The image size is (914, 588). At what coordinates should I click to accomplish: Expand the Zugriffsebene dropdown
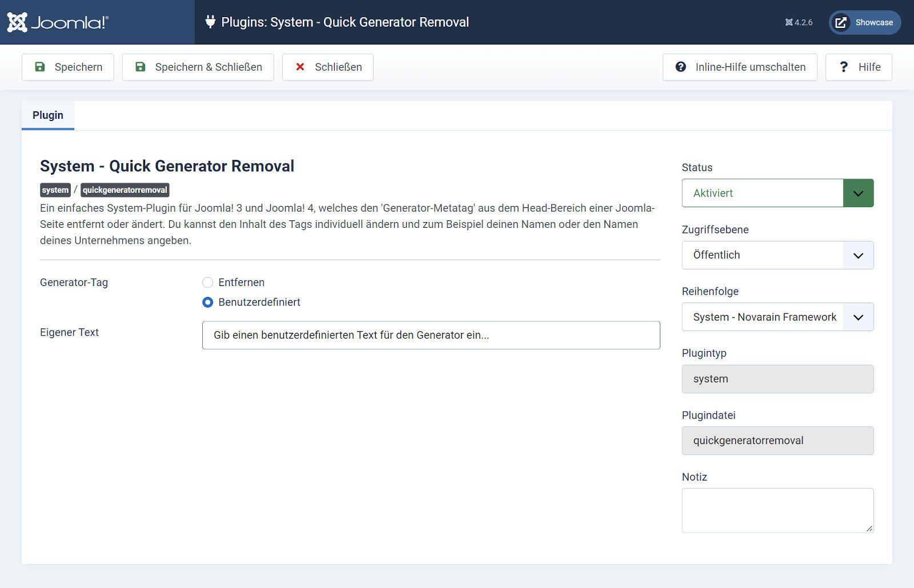pos(777,255)
